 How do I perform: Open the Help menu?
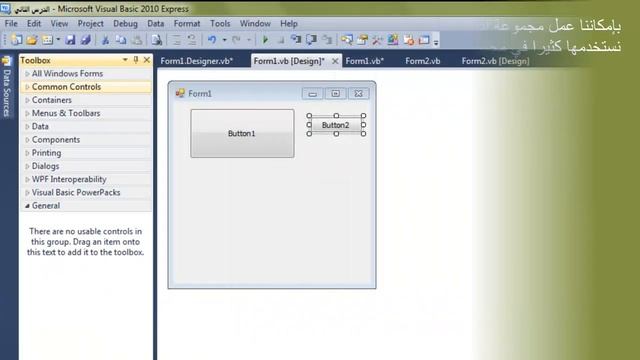[289, 24]
